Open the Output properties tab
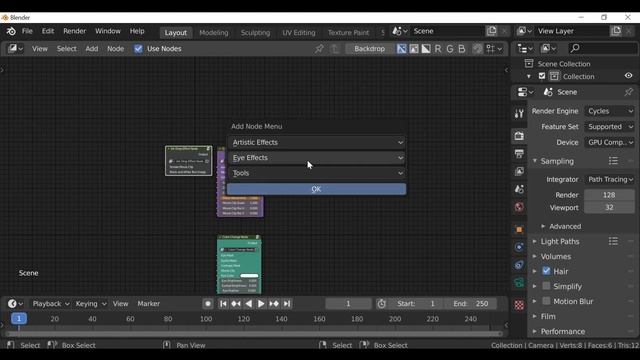Viewport: 640px width, 360px height. (519, 153)
